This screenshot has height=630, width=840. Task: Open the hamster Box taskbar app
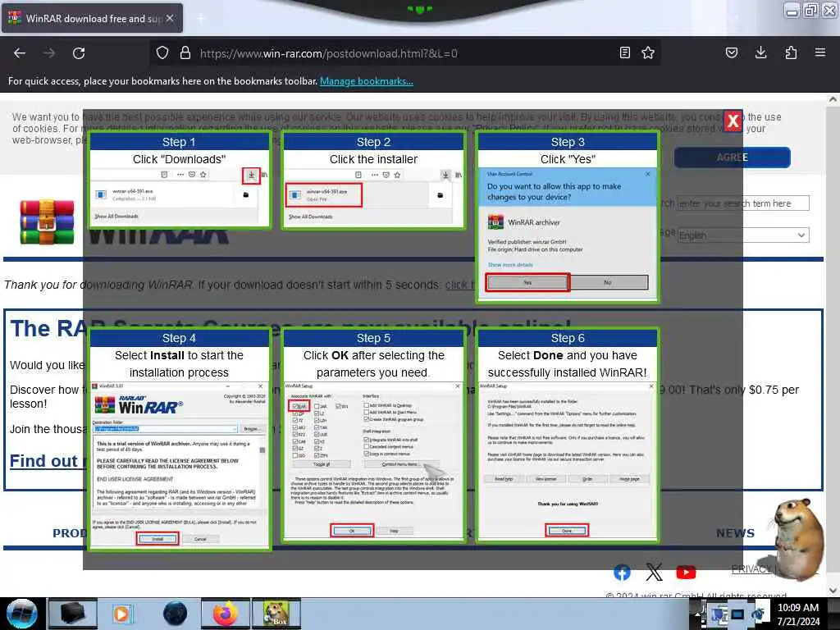point(276,614)
